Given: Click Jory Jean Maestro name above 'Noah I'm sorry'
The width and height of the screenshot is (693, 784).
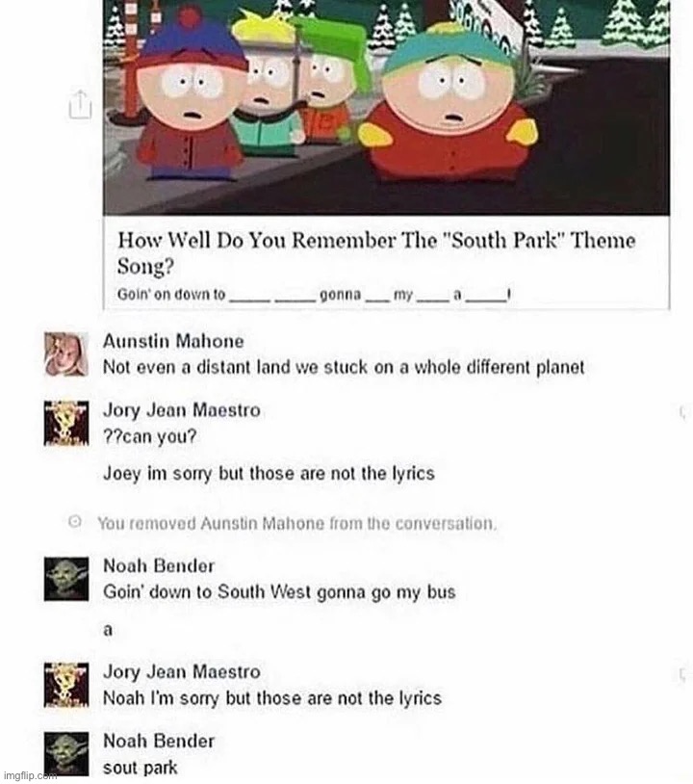Looking at the screenshot, I should 182,671.
